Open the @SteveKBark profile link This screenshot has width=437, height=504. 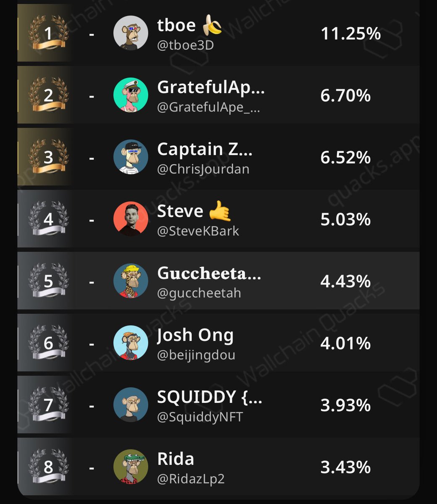click(198, 231)
